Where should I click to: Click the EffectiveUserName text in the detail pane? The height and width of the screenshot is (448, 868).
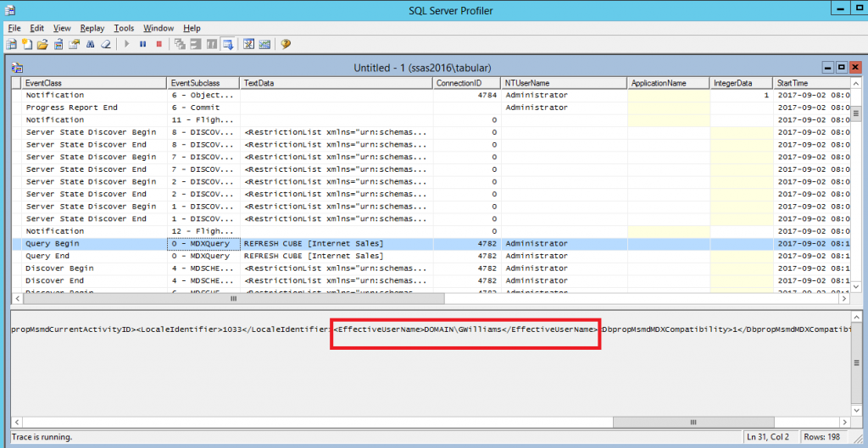point(465,330)
